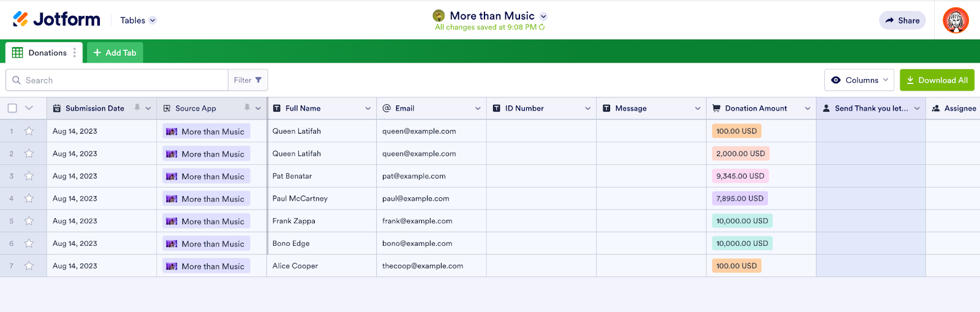The image size is (980, 312).
Task: Click the Share button
Action: pos(902,20)
